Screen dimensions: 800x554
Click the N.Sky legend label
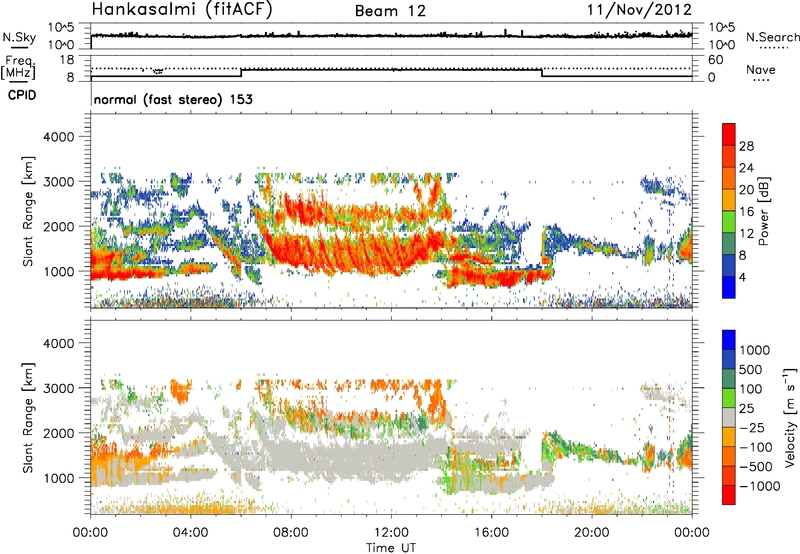(19, 37)
